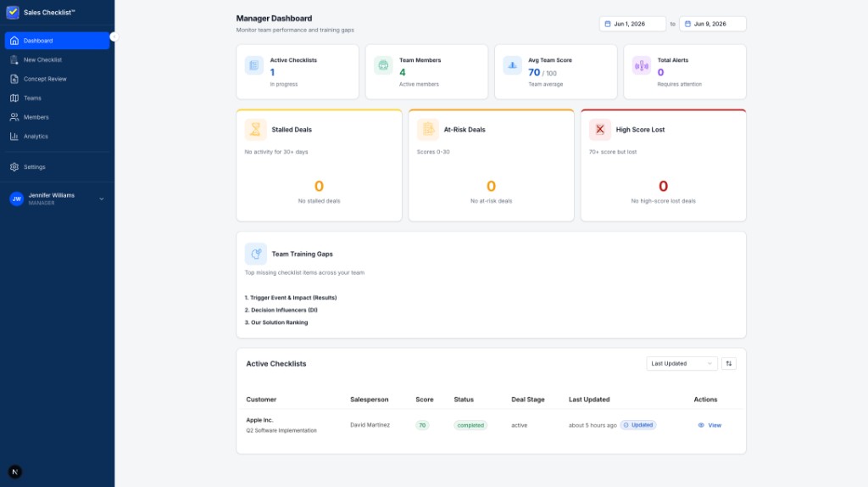Click the Dashboard home icon

point(14,41)
